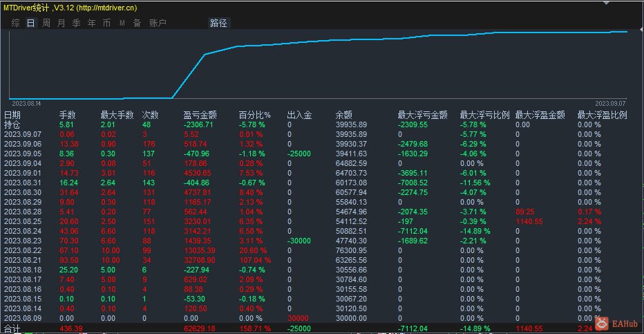Select the 2023.09.06 row date
The image size is (644, 334).
(23, 145)
